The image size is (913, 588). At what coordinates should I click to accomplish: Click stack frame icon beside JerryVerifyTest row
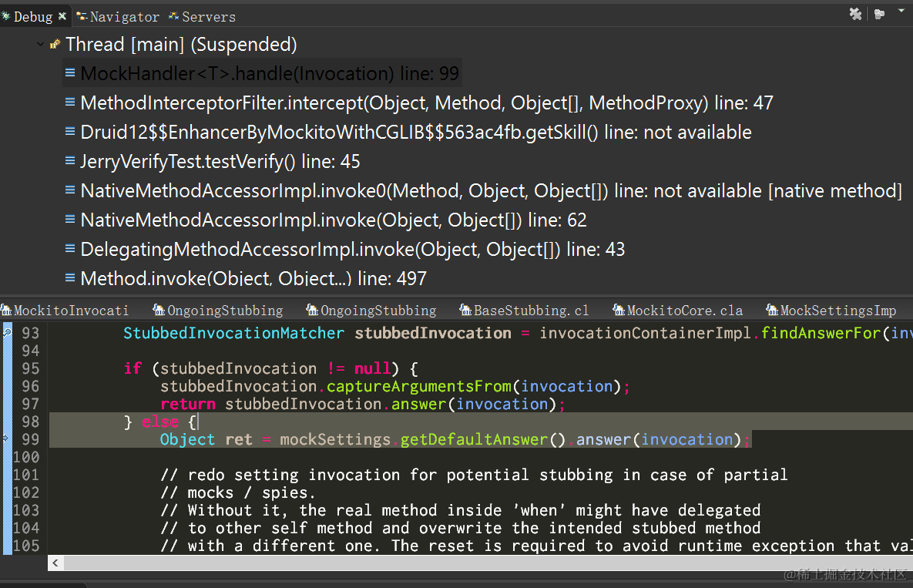click(70, 160)
